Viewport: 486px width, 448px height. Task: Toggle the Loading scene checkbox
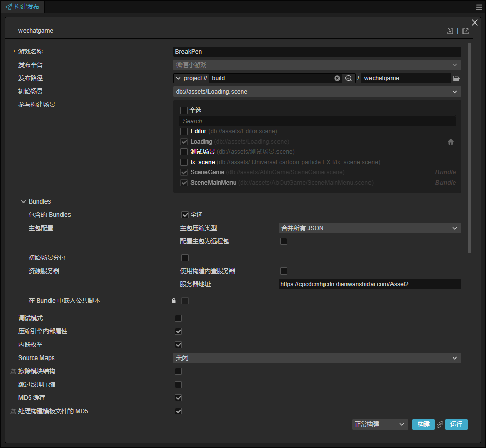(184, 142)
